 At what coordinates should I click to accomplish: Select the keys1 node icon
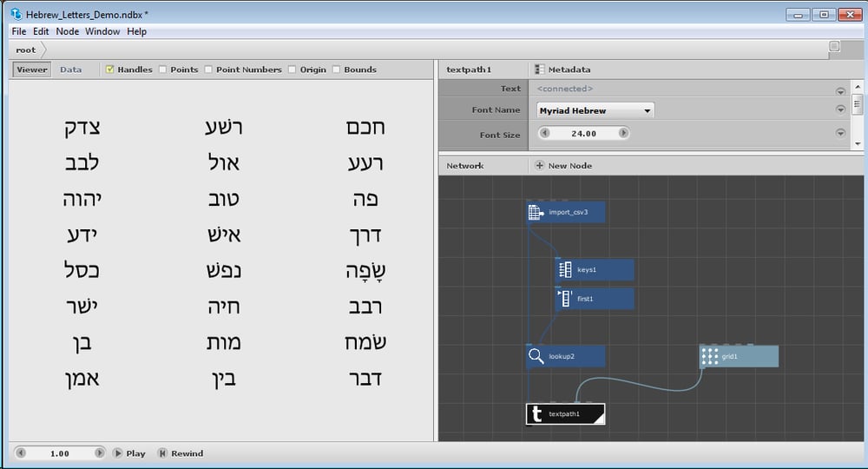click(565, 269)
